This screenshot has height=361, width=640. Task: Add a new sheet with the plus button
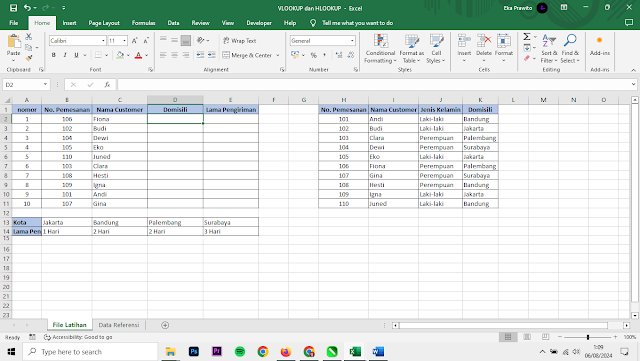165,325
